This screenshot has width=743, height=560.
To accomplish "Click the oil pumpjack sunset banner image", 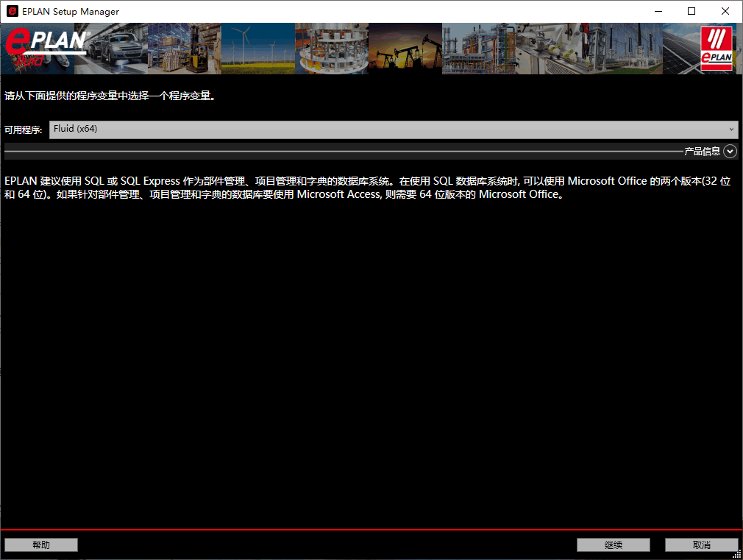I will click(x=405, y=49).
